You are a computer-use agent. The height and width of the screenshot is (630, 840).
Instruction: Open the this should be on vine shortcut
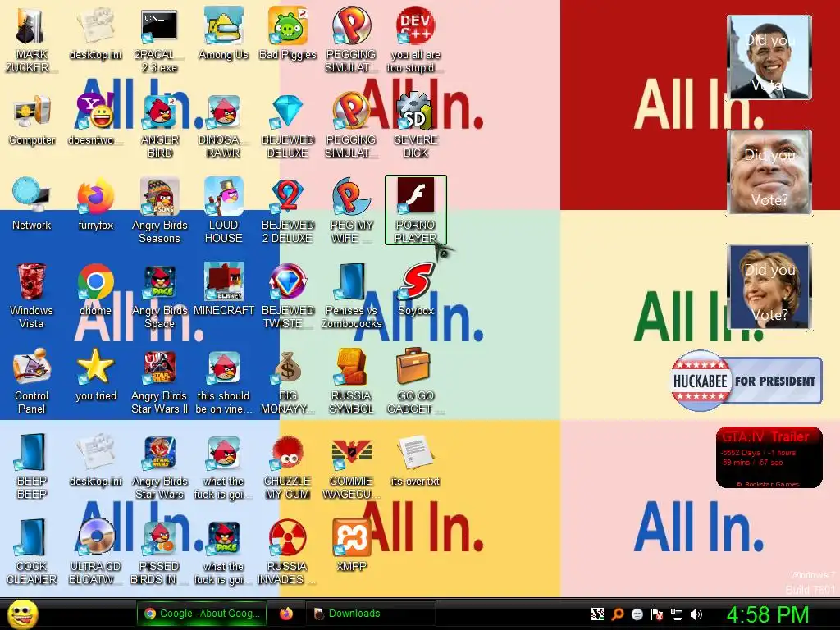pyautogui.click(x=223, y=381)
